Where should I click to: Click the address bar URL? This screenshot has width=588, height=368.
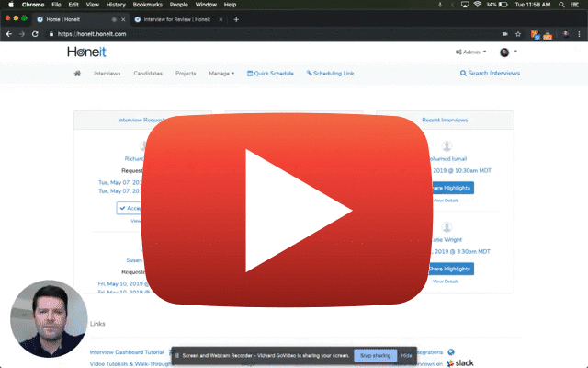[x=92, y=34]
